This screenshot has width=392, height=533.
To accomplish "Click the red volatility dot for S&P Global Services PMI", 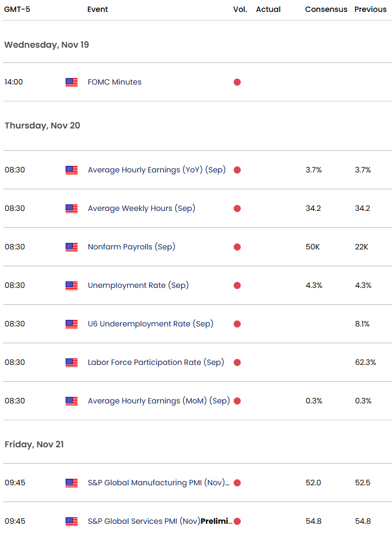I will (x=237, y=522).
